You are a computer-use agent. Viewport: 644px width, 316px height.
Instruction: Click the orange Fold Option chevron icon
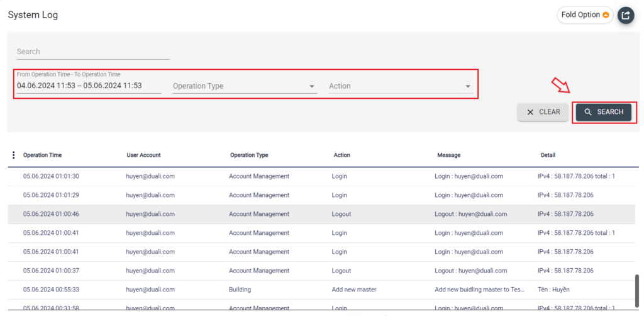(606, 15)
